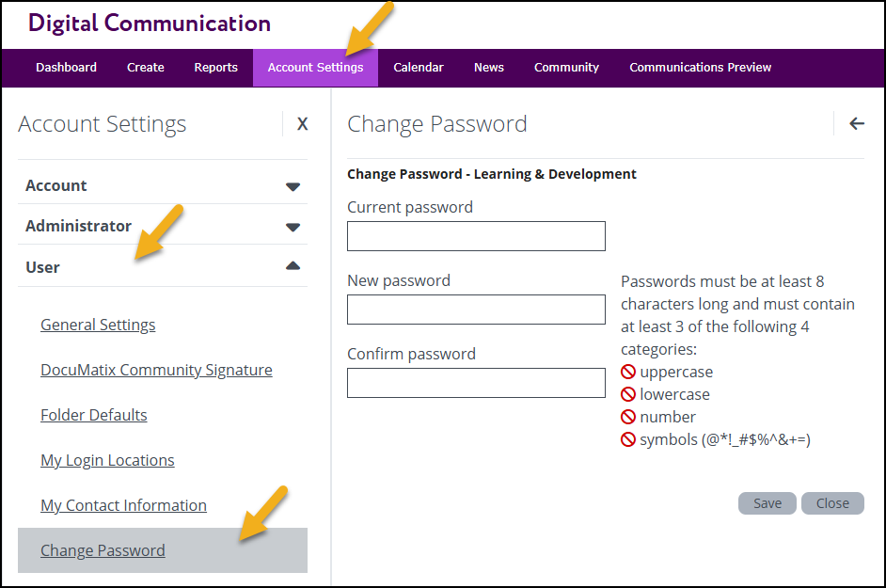Open General Settings link

[x=98, y=326]
